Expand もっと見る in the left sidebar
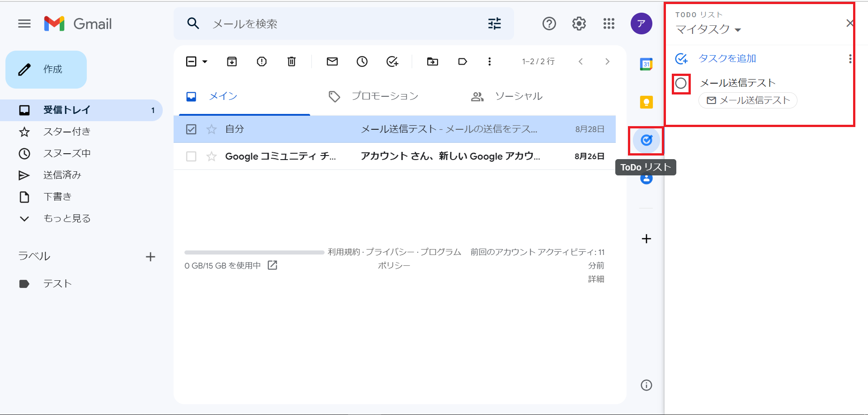The image size is (868, 415). pos(66,218)
